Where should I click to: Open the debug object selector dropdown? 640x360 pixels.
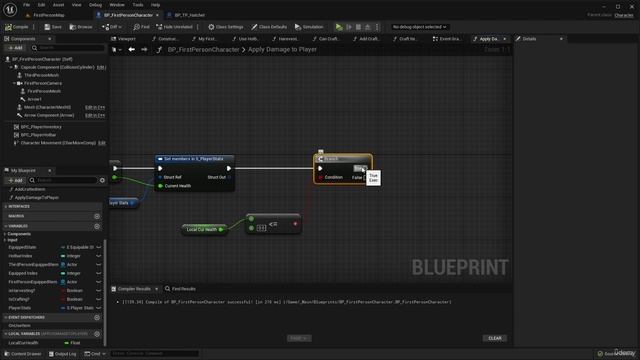tap(419, 27)
